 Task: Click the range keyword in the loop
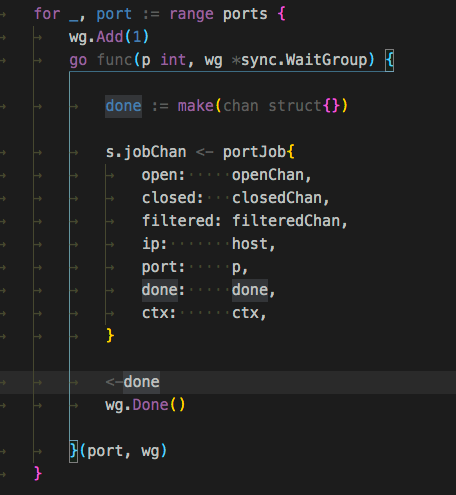191,14
